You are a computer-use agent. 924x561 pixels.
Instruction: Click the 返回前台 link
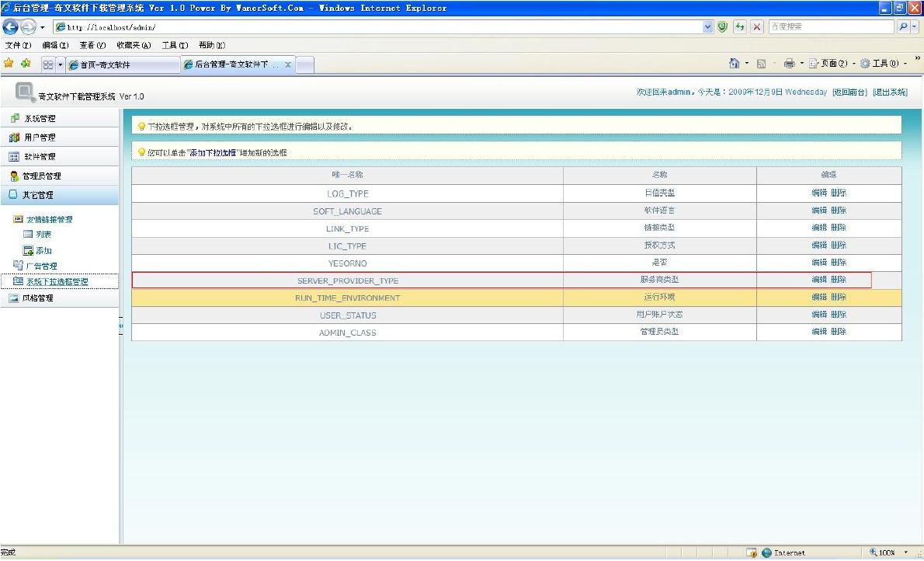pyautogui.click(x=849, y=92)
